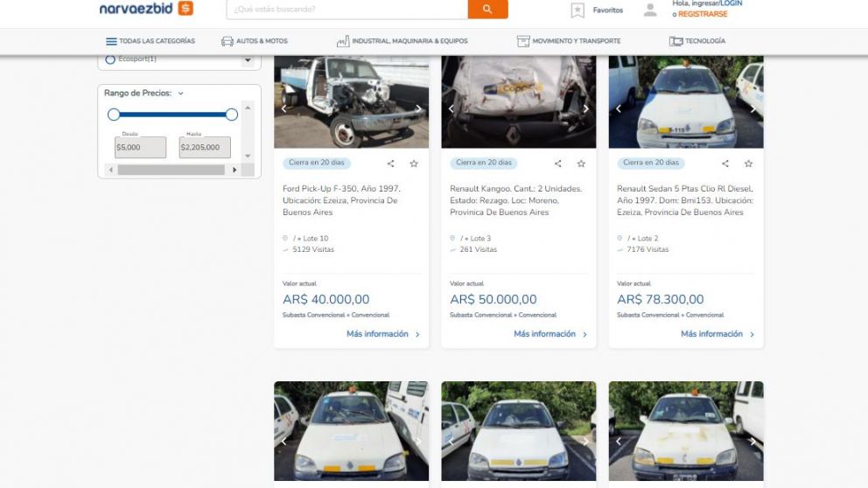The image size is (868, 488).
Task: Open Industrial, Maquinaria & Equipos category
Action: click(402, 41)
